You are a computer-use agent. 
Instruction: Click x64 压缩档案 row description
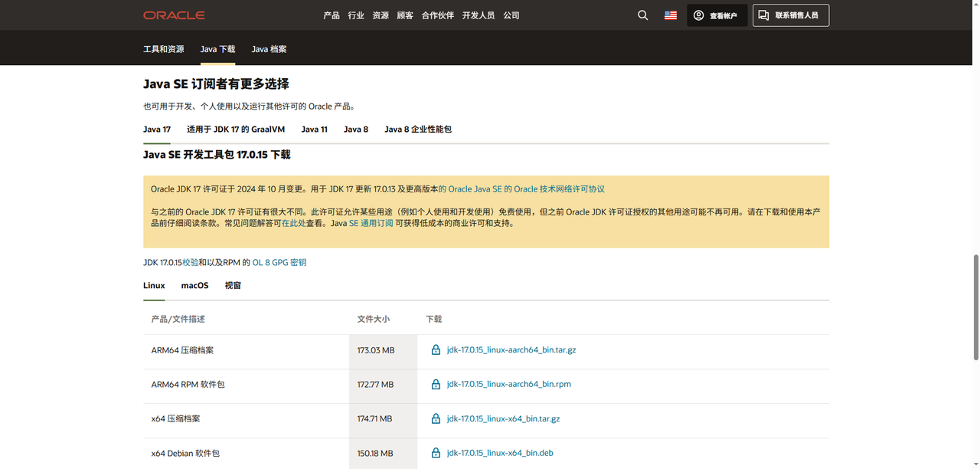[176, 419]
